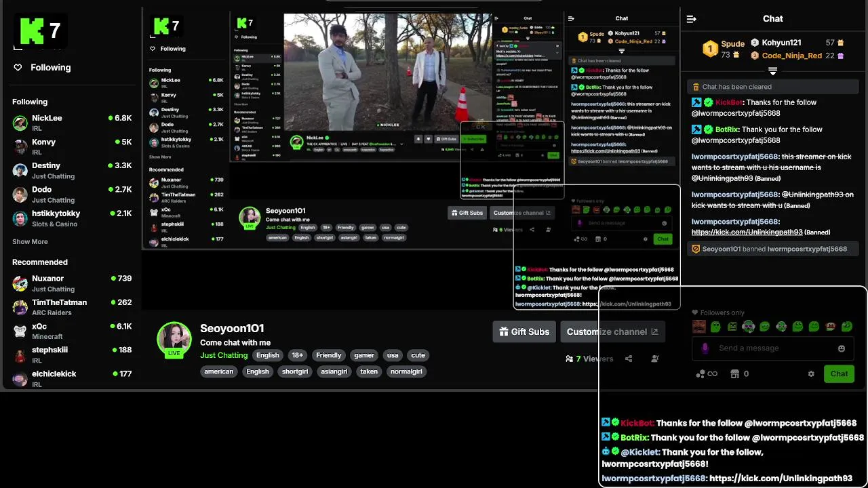868x488 pixels.
Task: Click Spude's gold number-one badge
Action: 710,49
